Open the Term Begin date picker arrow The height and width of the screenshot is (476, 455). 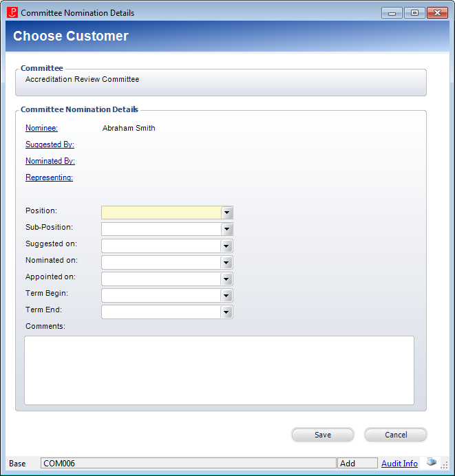click(x=226, y=295)
